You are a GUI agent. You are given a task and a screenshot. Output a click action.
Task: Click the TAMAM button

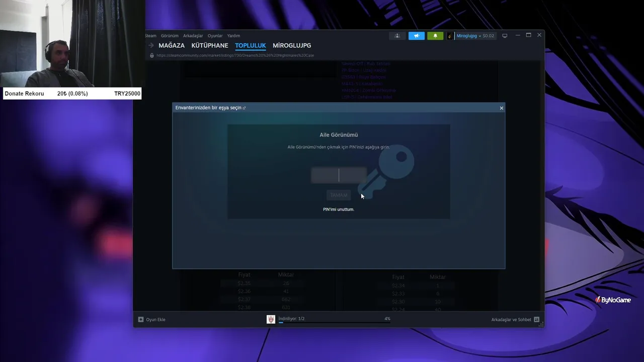(x=339, y=195)
